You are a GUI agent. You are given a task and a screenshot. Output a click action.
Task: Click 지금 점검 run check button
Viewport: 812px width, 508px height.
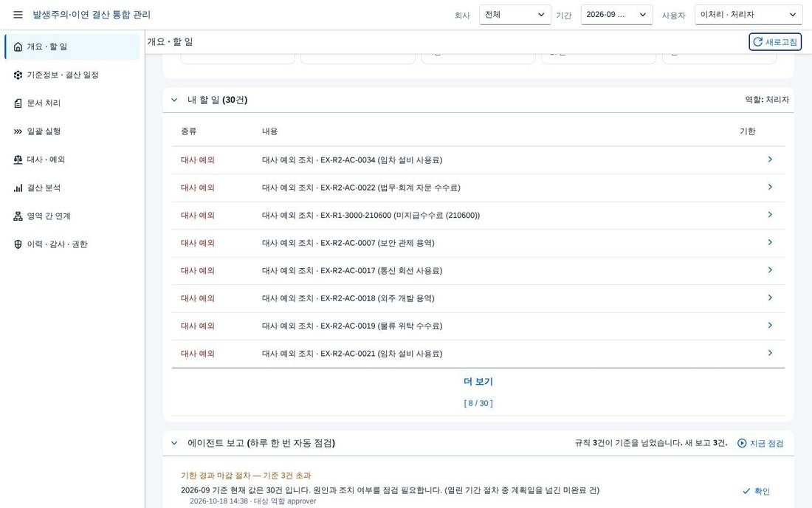point(760,443)
